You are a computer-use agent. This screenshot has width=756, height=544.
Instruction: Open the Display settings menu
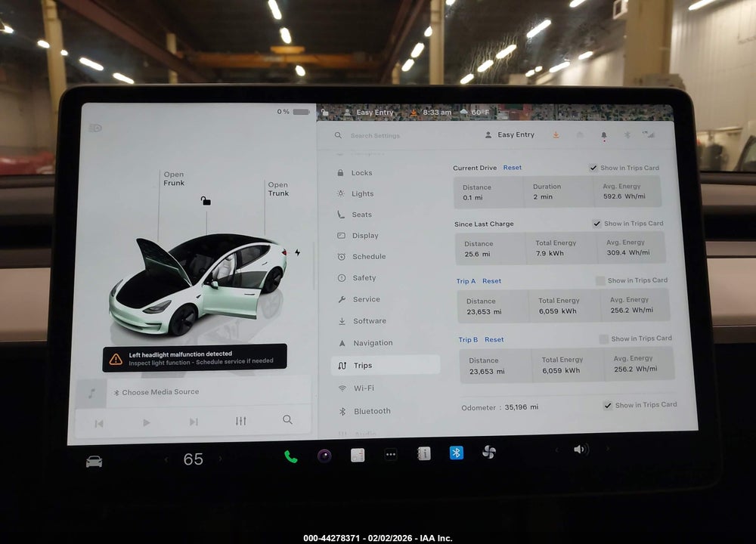pyautogui.click(x=385, y=236)
